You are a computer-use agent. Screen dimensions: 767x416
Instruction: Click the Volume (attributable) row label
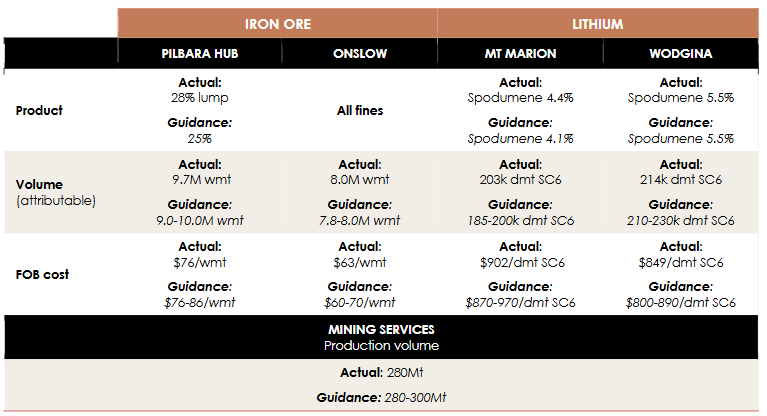[x=56, y=192]
